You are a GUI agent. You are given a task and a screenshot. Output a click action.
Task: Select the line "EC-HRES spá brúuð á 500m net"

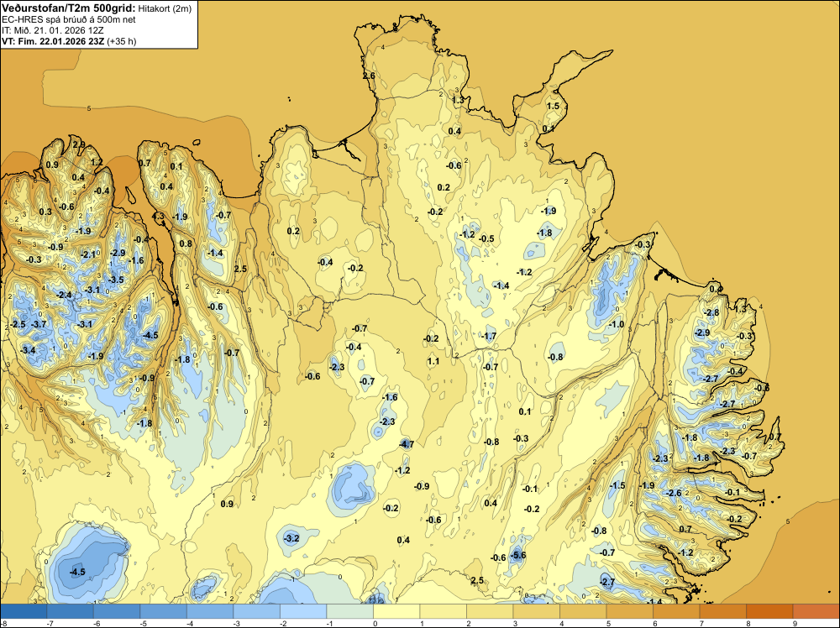[69, 19]
